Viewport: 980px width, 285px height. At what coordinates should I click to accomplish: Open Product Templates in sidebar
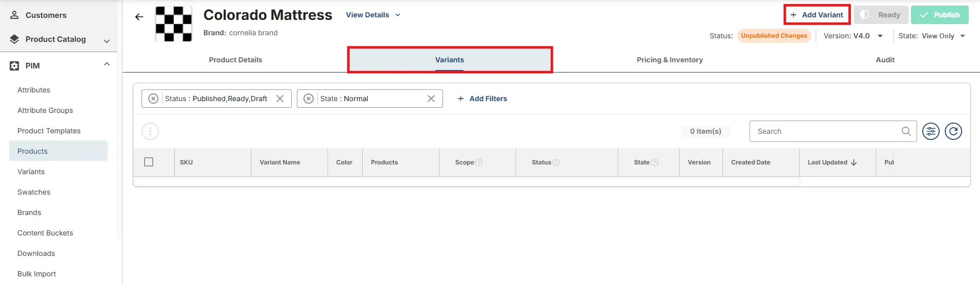point(49,131)
